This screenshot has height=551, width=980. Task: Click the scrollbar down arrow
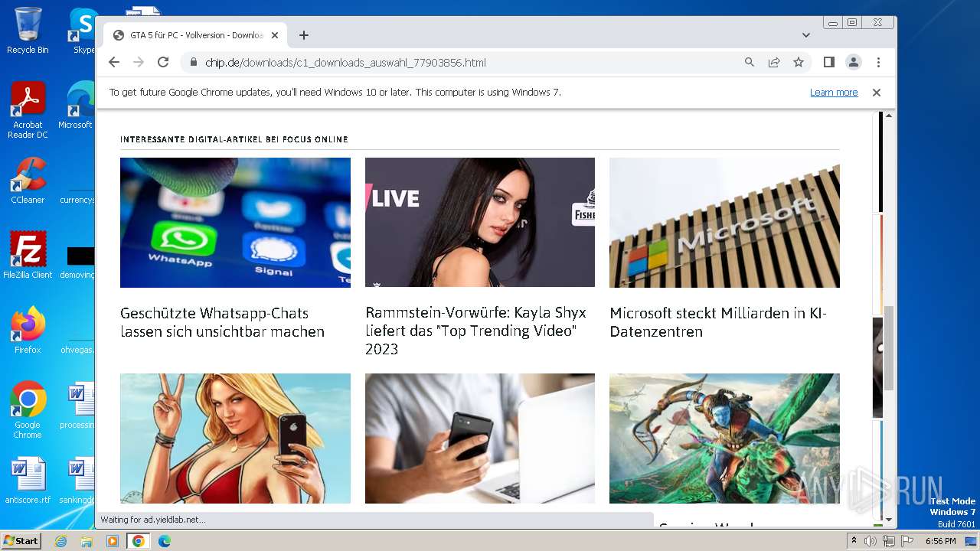[888, 520]
